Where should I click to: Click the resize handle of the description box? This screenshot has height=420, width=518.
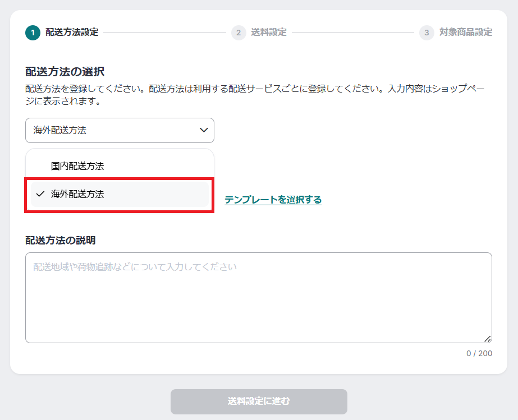point(487,339)
